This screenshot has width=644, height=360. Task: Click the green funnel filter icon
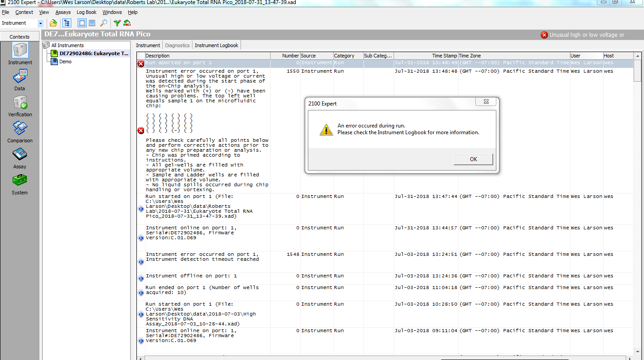coord(117,23)
